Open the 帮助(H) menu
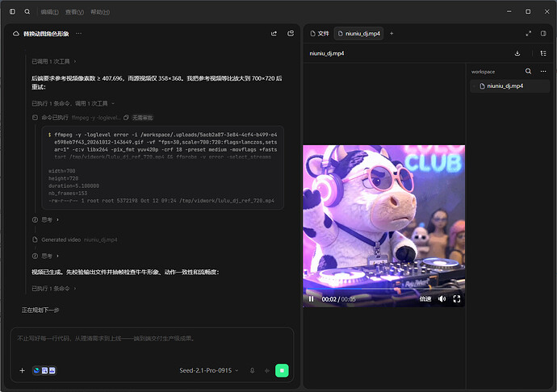Viewport: 557px width, 392px height. coord(100,12)
